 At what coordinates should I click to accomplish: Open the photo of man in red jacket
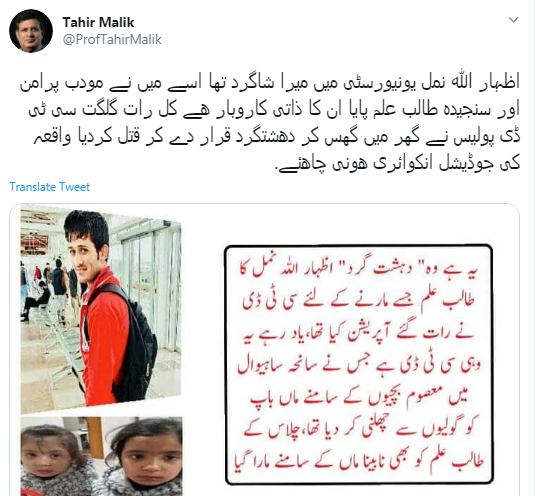pos(101,310)
